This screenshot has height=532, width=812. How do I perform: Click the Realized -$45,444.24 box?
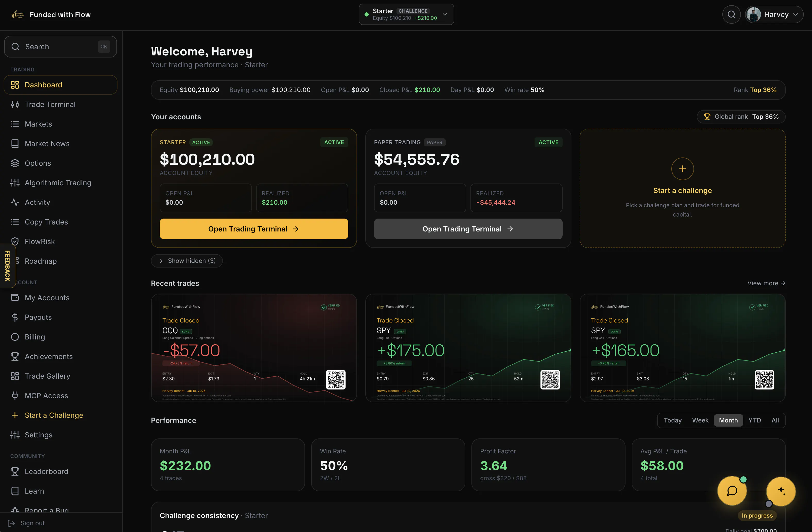[x=516, y=198]
